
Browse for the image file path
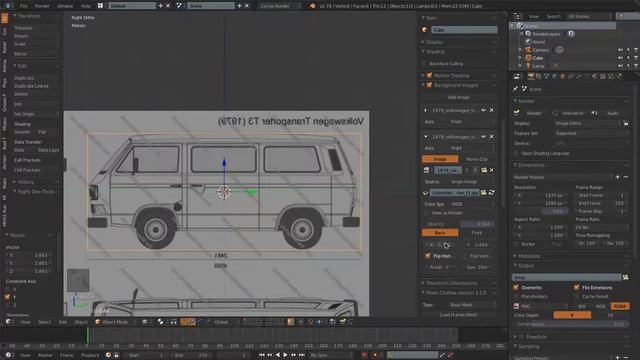(484, 192)
